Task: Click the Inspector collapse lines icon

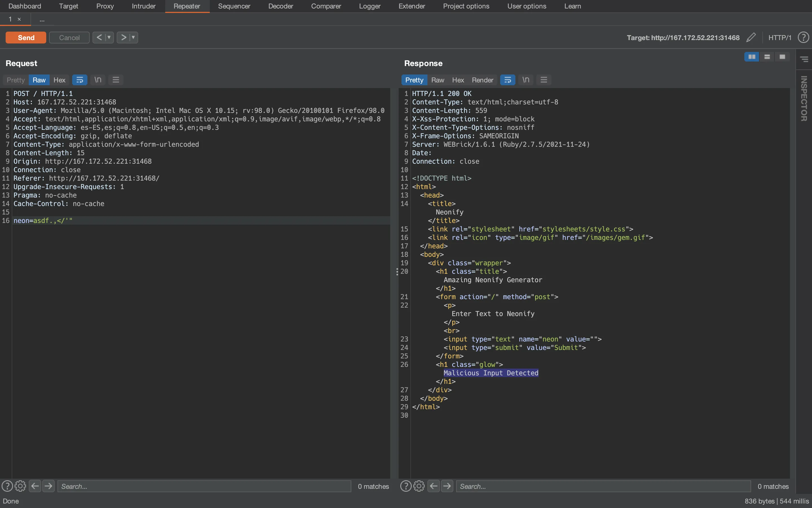Action: (804, 59)
